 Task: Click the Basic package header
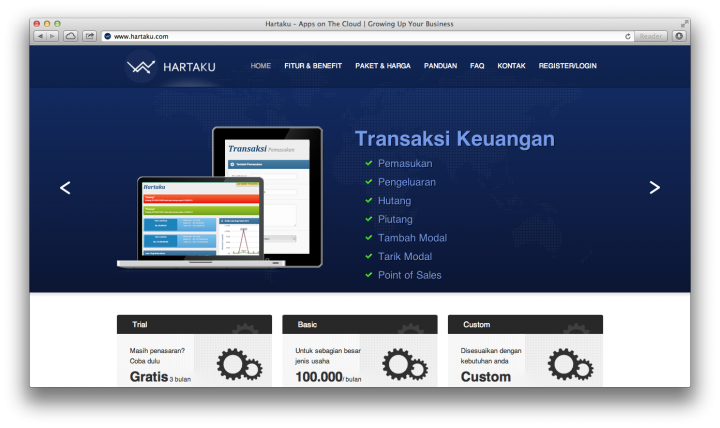point(360,324)
